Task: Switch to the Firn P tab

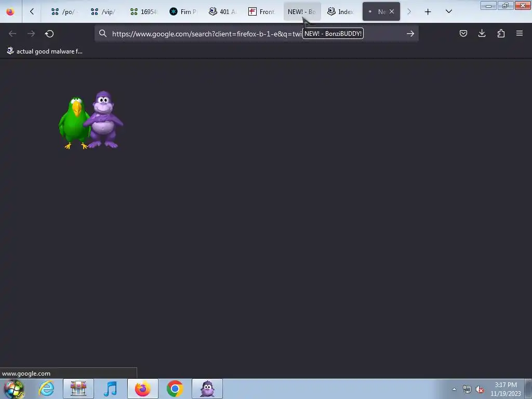Action: pyautogui.click(x=183, y=12)
